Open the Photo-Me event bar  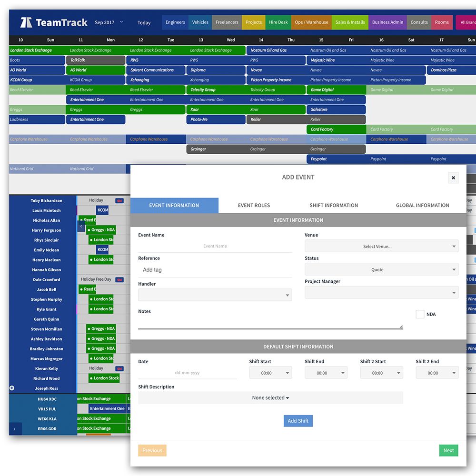[216, 119]
